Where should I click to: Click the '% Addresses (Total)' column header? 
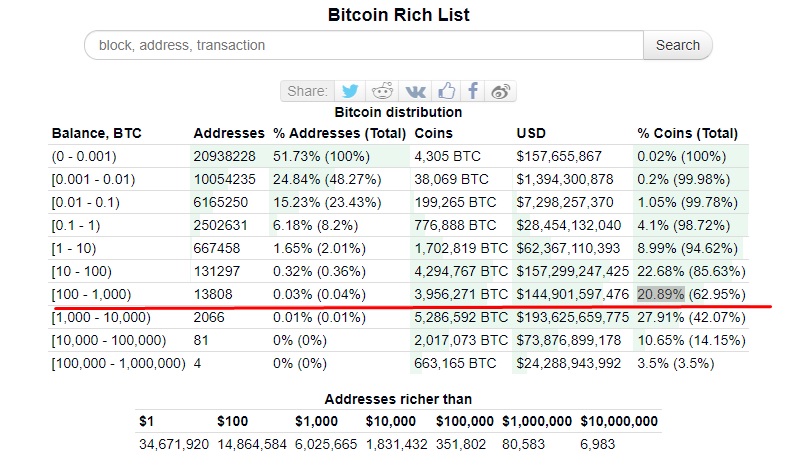(x=339, y=133)
